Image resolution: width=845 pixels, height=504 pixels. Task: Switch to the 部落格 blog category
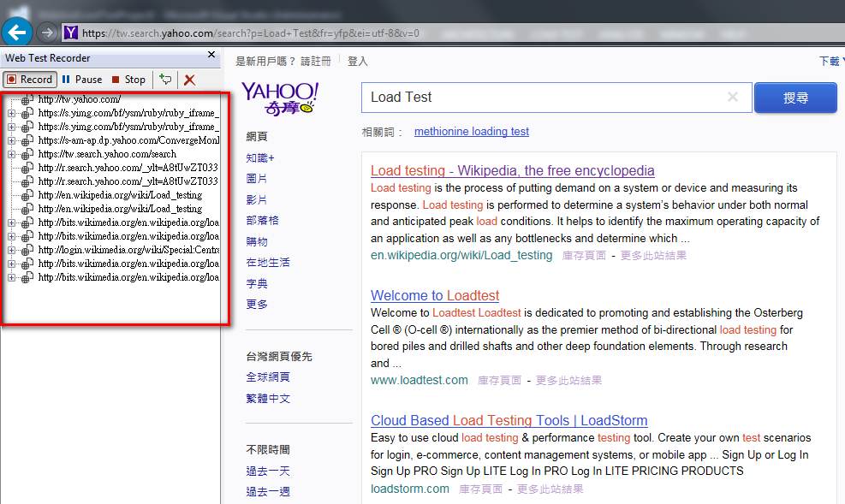point(263,221)
